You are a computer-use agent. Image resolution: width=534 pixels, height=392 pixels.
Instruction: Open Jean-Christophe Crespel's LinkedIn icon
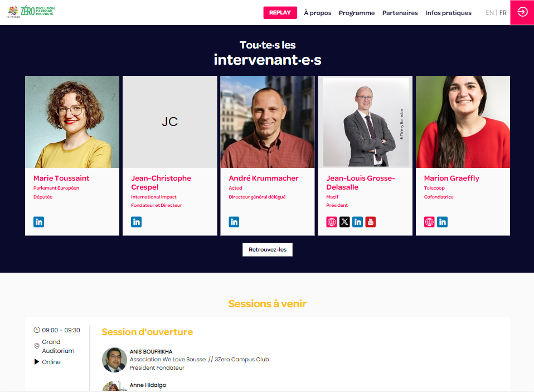[x=136, y=222]
